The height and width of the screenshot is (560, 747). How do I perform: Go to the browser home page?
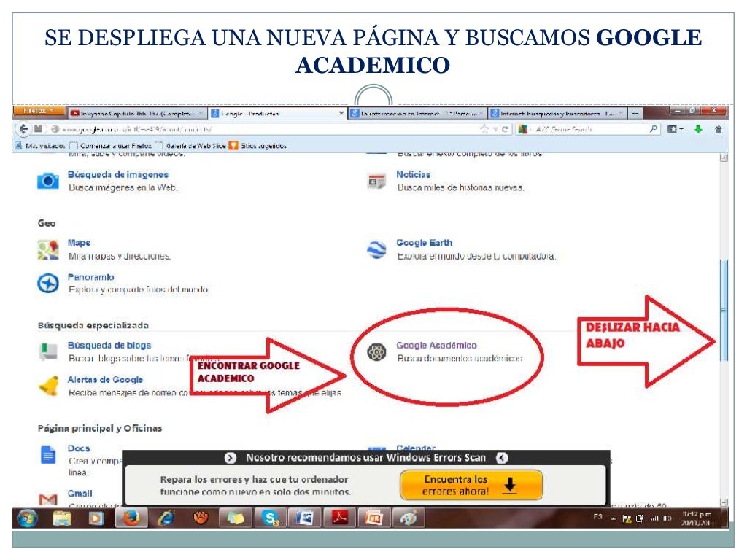(x=719, y=129)
